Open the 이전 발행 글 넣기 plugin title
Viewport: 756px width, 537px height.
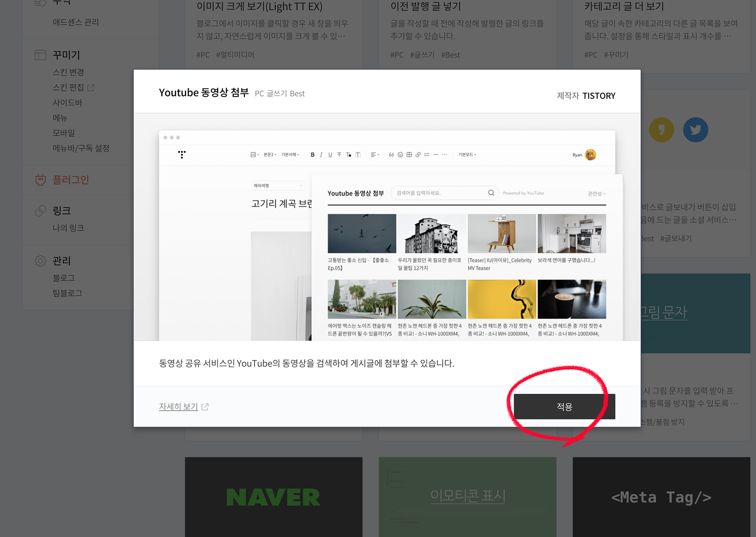[425, 6]
